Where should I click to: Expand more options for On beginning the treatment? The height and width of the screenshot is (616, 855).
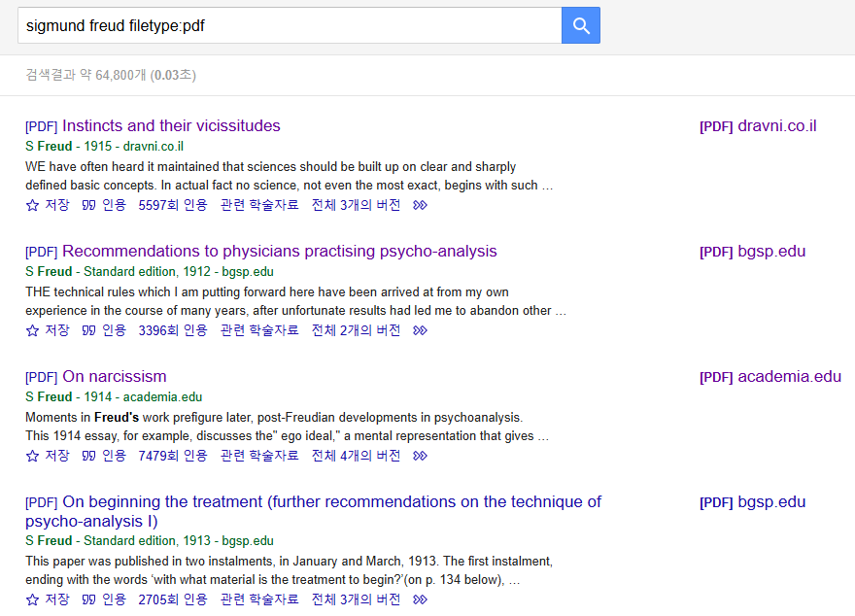[x=420, y=600]
